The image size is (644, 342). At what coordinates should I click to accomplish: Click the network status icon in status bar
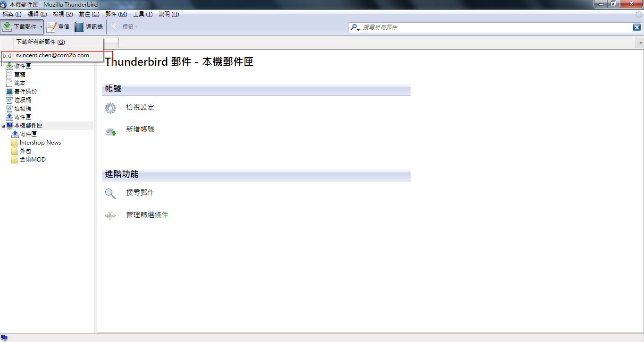point(4,338)
